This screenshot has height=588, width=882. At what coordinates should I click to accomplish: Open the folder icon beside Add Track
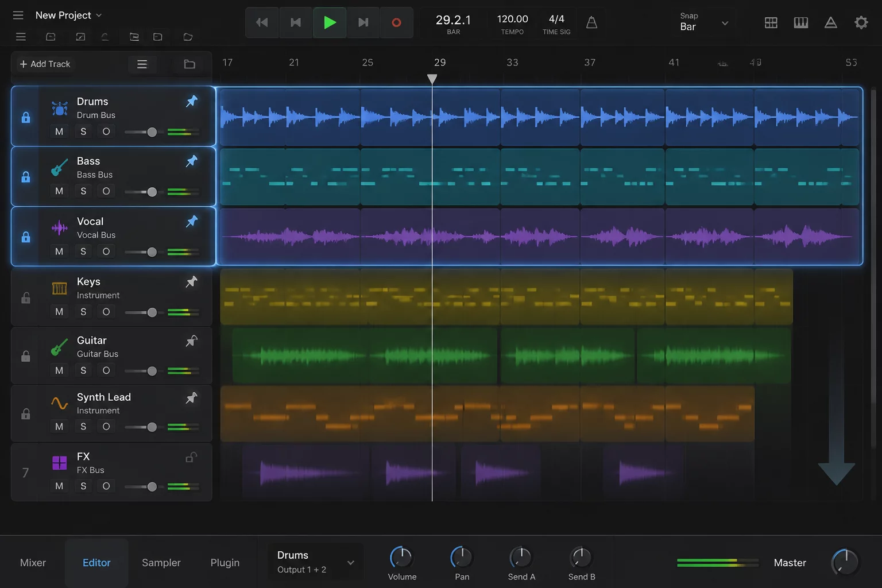(189, 64)
